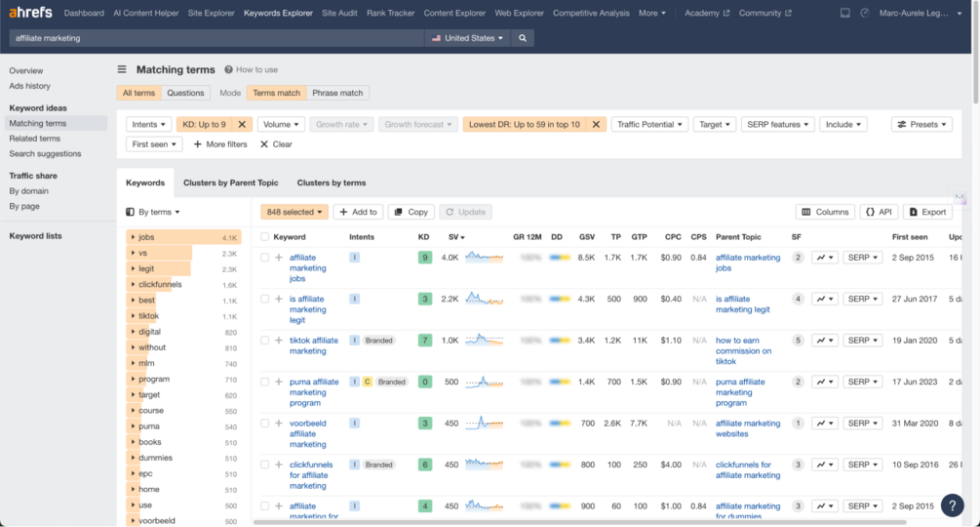980x527 pixels.
Task: Open the More menu in top navigation
Action: point(652,13)
